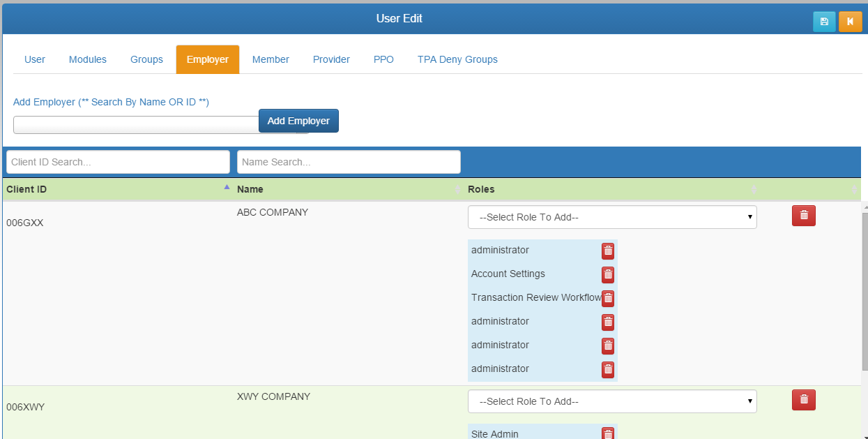Focus the Client ID Search field
Viewport: 868px width, 439px height.
pyautogui.click(x=118, y=162)
